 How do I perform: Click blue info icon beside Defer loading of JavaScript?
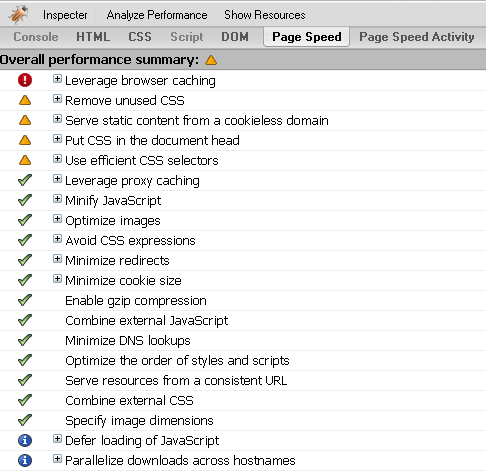click(x=25, y=440)
